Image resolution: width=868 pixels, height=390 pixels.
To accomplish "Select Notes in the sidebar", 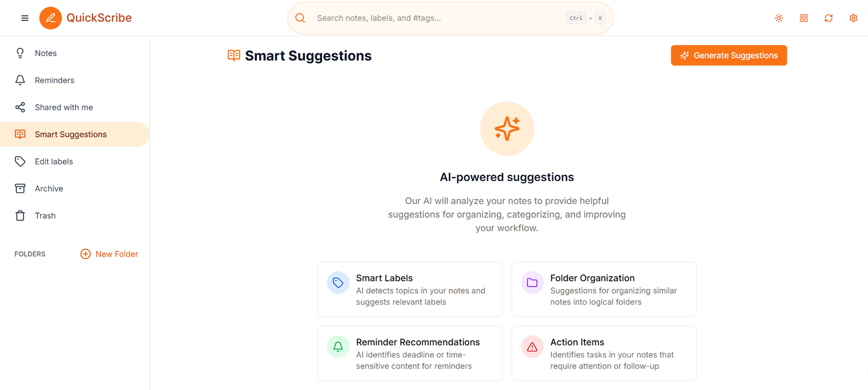I will click(45, 53).
